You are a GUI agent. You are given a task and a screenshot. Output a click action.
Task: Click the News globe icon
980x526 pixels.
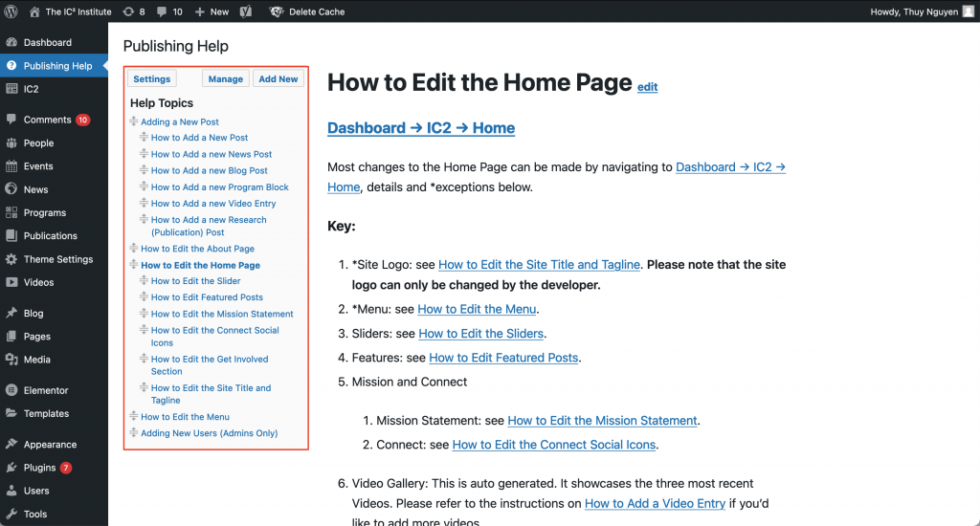(x=11, y=188)
